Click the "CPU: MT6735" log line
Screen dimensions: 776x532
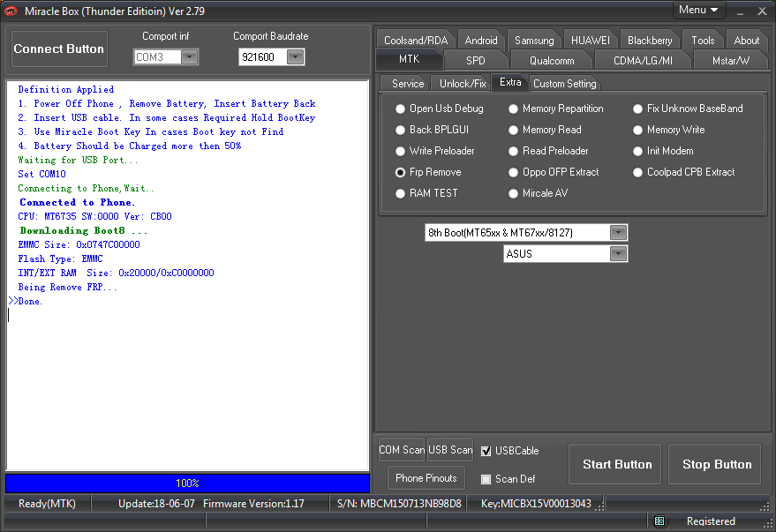95,216
